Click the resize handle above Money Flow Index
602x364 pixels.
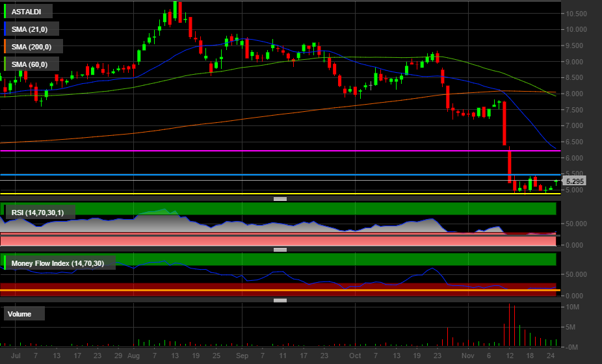click(280, 250)
